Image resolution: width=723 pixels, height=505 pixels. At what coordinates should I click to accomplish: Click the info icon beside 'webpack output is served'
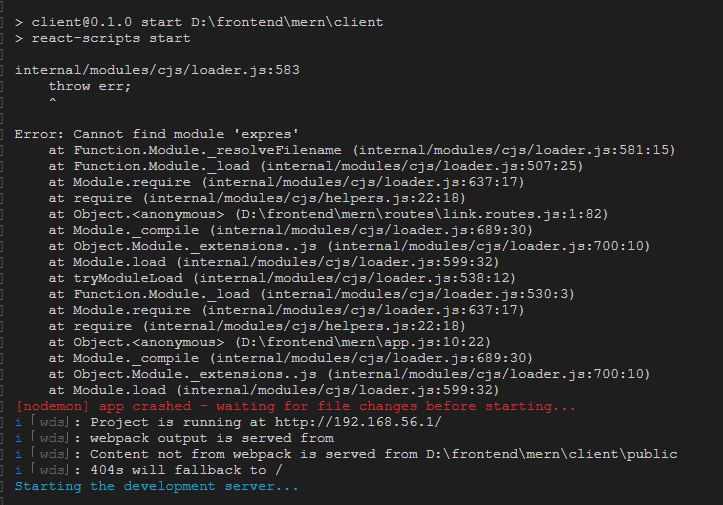coord(18,438)
